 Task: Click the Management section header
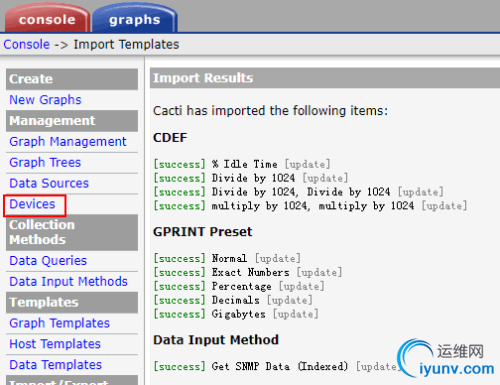pyautogui.click(x=72, y=121)
